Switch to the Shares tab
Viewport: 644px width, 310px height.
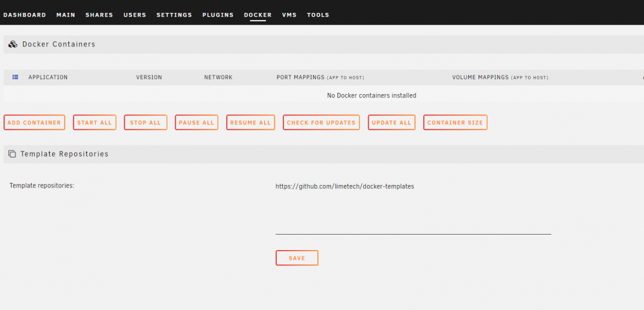pyautogui.click(x=99, y=15)
